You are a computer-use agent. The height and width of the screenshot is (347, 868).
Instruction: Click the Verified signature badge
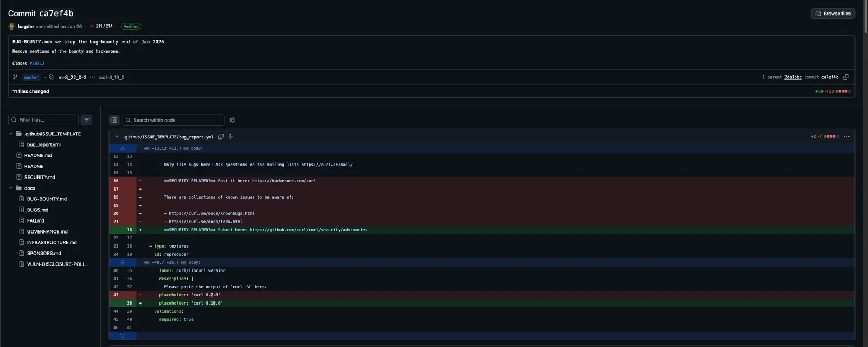(x=131, y=26)
